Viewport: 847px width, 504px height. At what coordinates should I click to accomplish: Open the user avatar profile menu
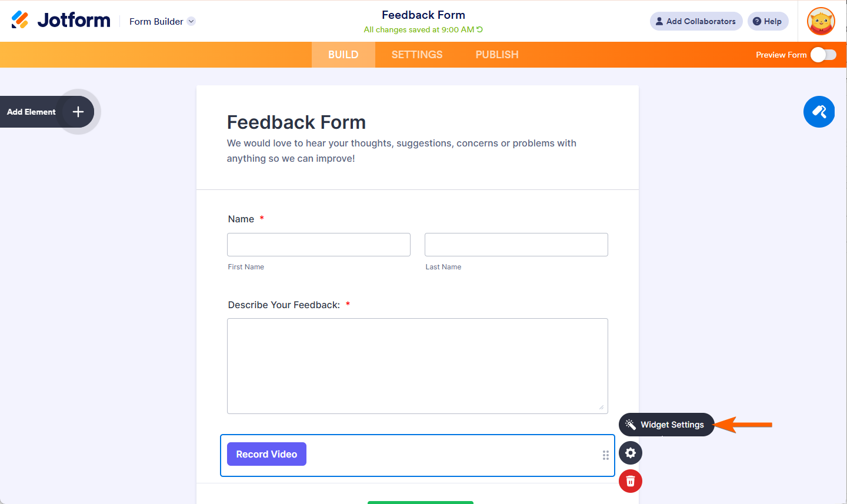coord(821,21)
